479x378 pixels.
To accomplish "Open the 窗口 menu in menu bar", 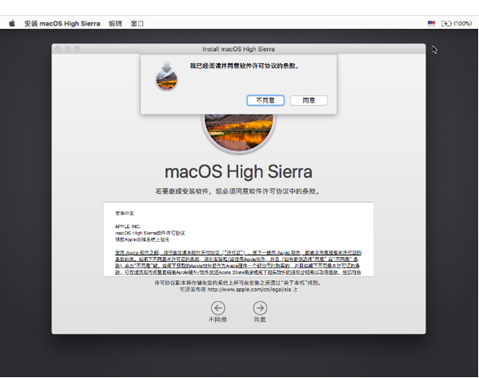I will coord(137,23).
